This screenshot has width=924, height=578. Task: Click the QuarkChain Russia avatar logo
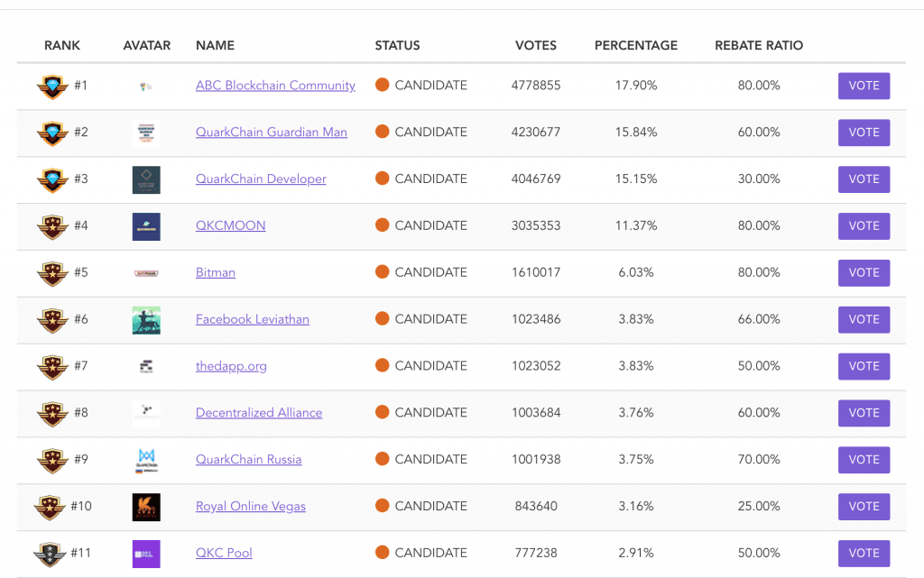tap(146, 460)
